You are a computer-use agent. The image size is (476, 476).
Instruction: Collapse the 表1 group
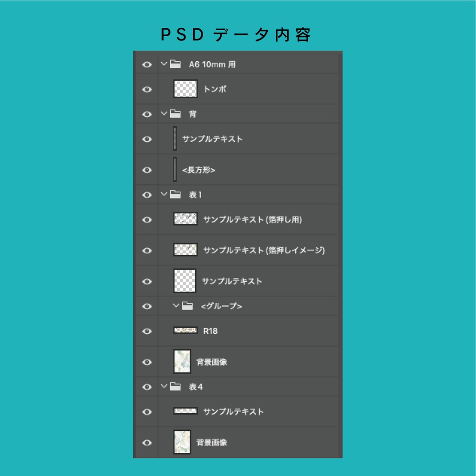[164, 194]
